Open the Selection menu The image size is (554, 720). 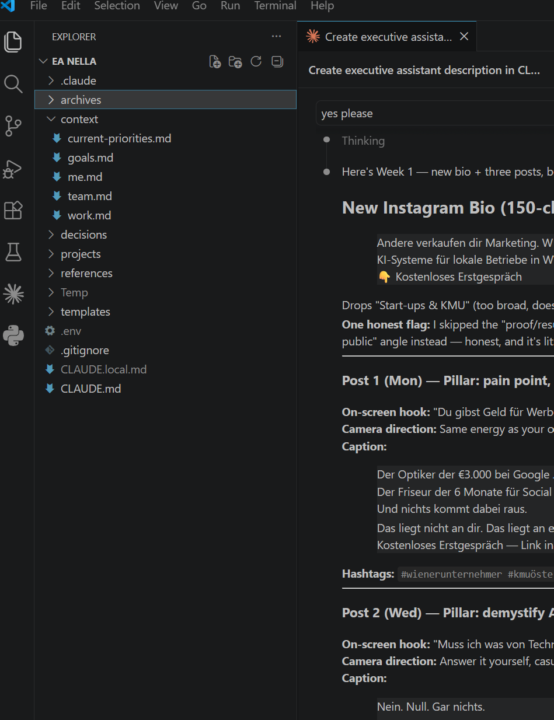(x=117, y=6)
